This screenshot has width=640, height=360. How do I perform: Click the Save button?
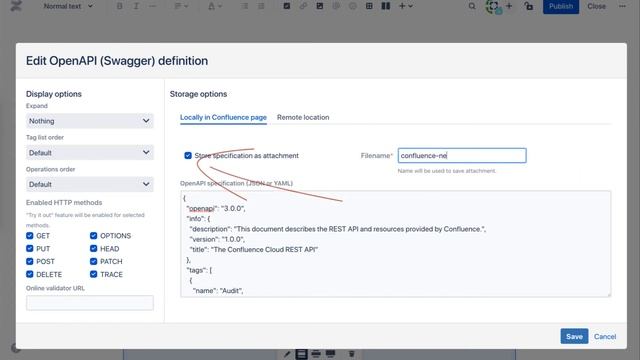coord(574,336)
